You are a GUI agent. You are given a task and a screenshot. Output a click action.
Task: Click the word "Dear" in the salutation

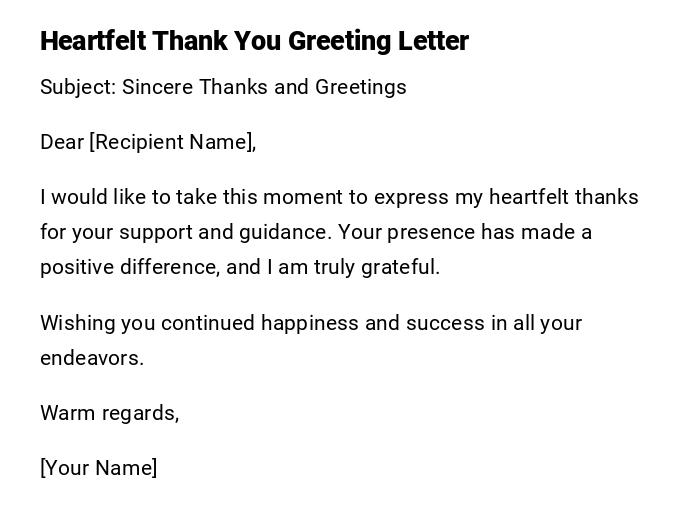click(x=61, y=142)
